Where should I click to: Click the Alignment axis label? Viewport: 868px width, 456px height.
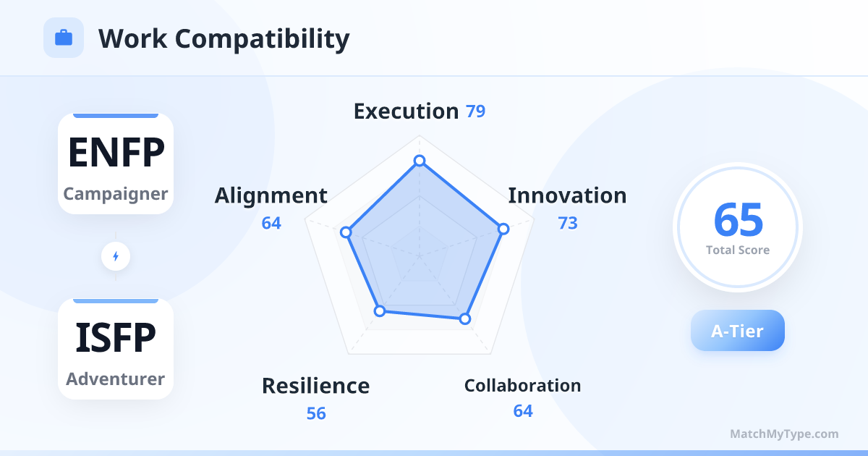tap(271, 195)
